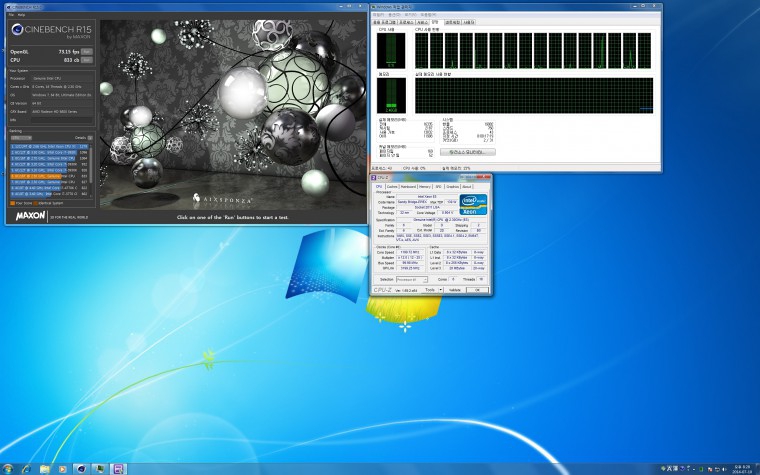Open the Cinebench Help menu

pos(21,15)
